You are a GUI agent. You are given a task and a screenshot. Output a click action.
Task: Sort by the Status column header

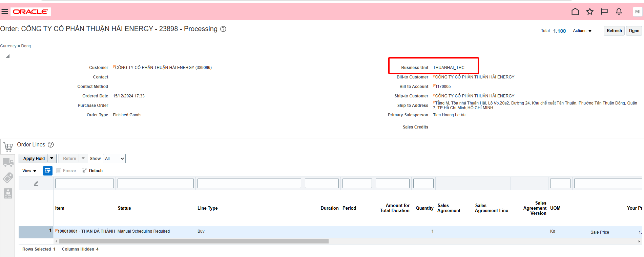click(124, 208)
